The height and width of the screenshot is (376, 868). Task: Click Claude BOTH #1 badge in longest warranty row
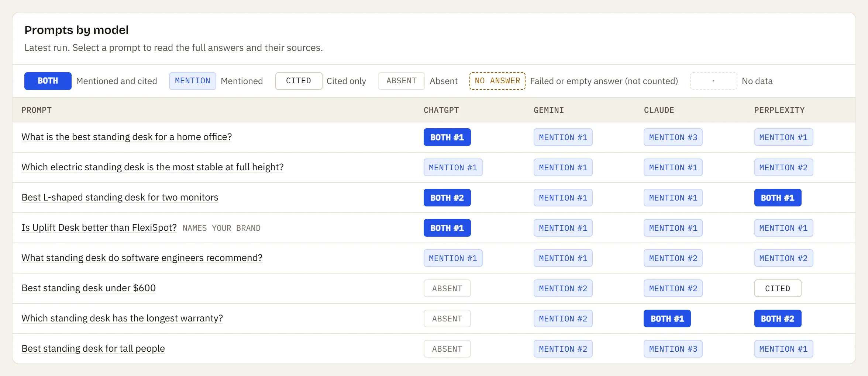[x=667, y=318]
